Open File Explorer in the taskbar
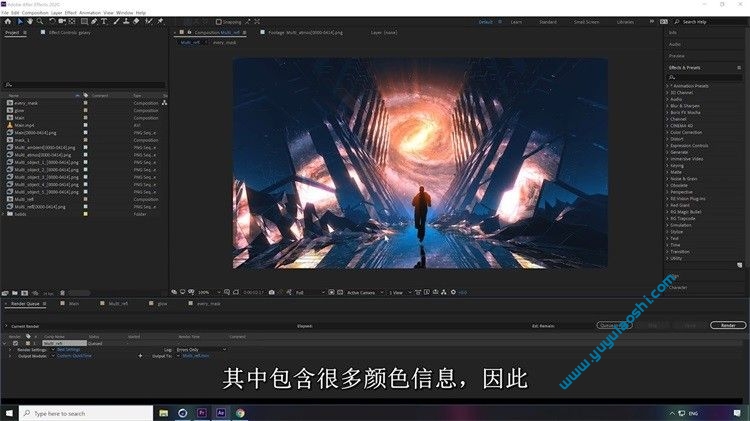This screenshot has height=421, width=750. click(164, 413)
